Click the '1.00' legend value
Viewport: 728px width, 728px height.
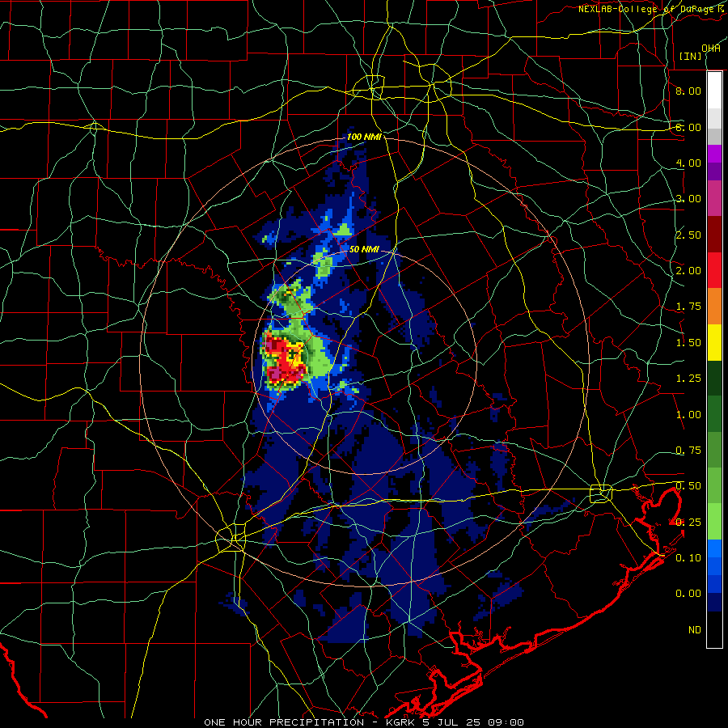688,415
